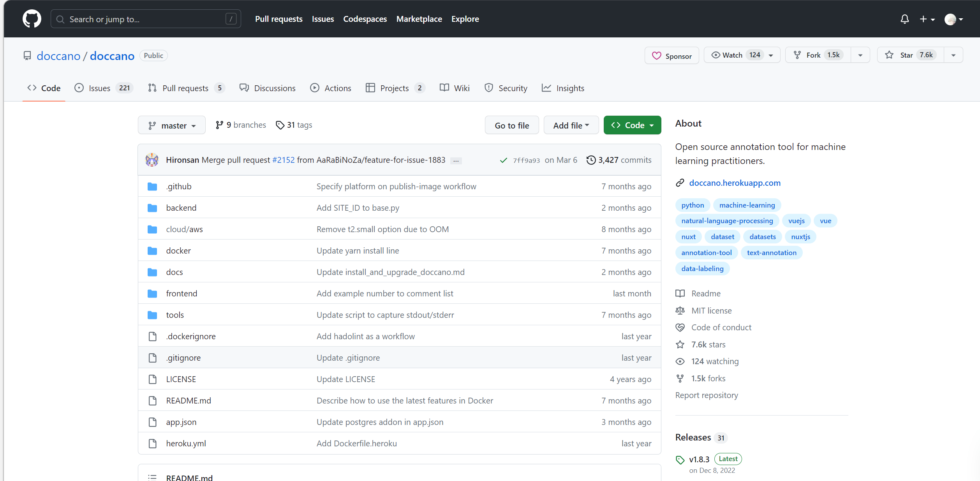Open the user avatar menu
Screen dimensions: 980x481
tap(954, 19)
